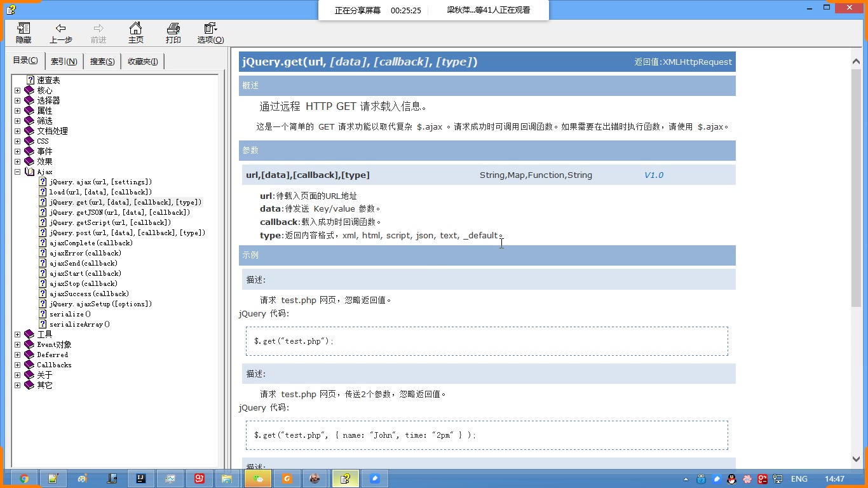Click the help viewer taskbar icon
Viewport: 868px width, 488px height.
click(x=346, y=478)
